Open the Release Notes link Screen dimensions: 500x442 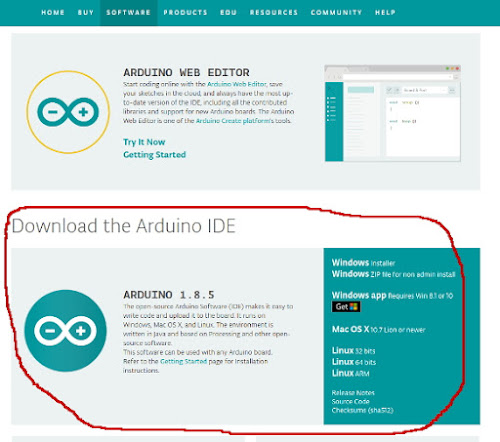click(x=353, y=393)
